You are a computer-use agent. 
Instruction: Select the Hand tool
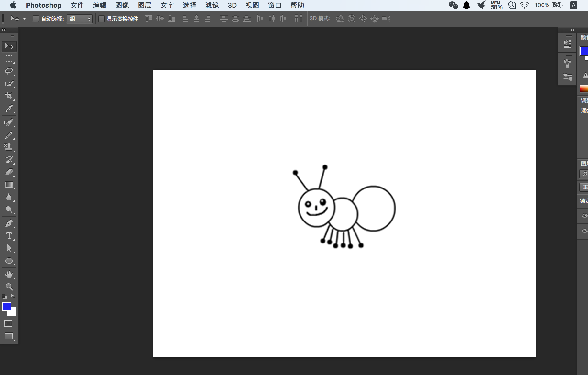pos(9,275)
